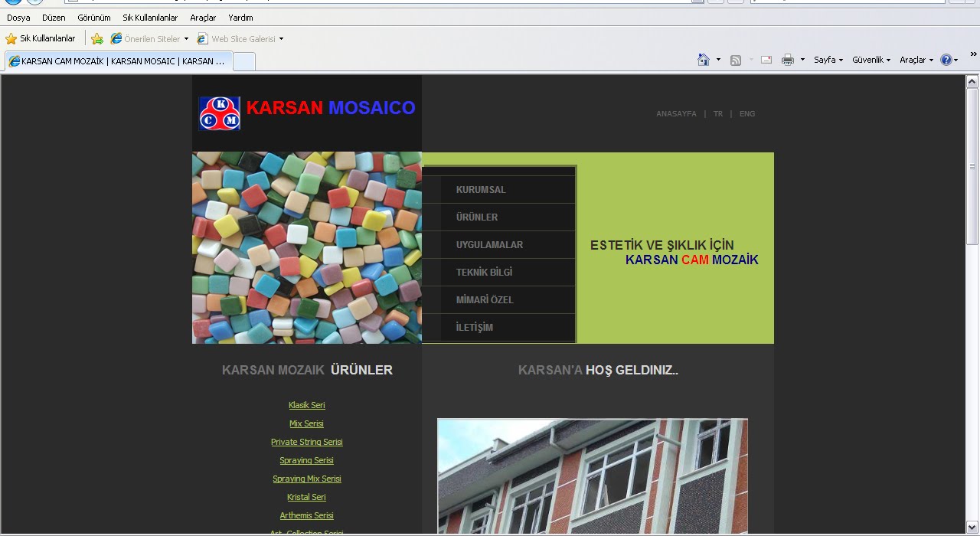The image size is (980, 536).
Task: Switch site language to TR
Action: (x=718, y=114)
